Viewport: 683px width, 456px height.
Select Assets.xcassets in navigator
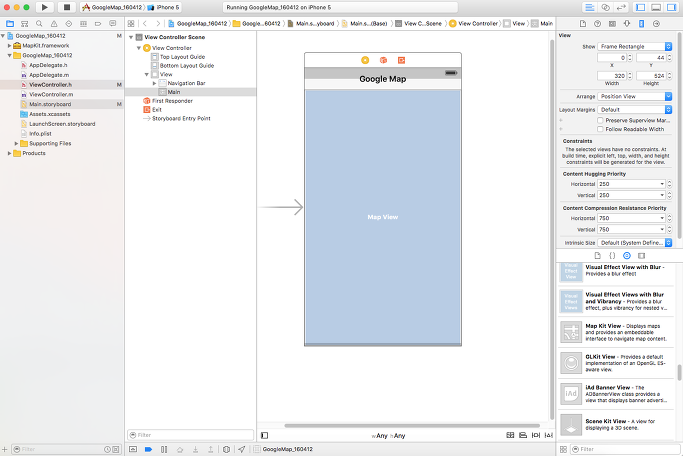pos(49,114)
